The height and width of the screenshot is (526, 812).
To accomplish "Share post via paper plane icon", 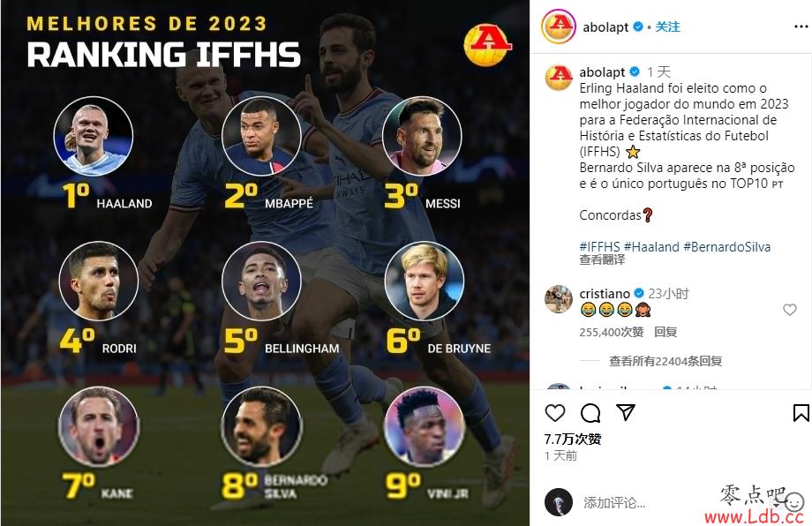I will click(x=626, y=413).
